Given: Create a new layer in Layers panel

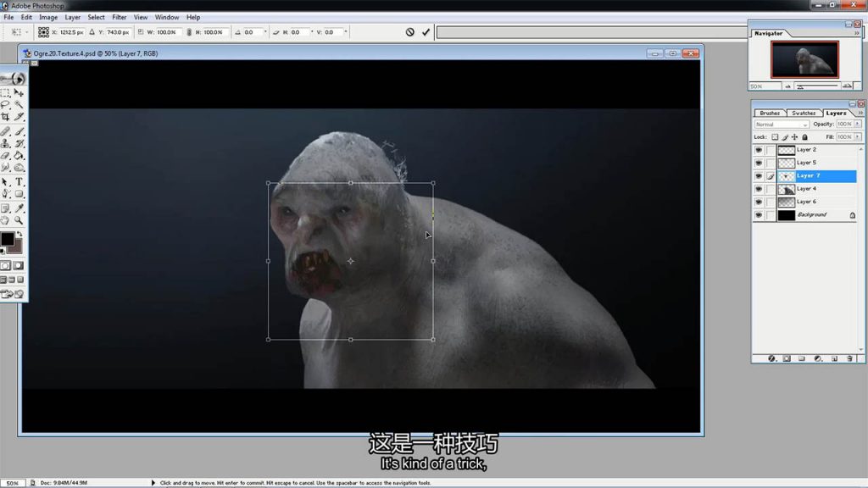Looking at the screenshot, I should pos(834,358).
